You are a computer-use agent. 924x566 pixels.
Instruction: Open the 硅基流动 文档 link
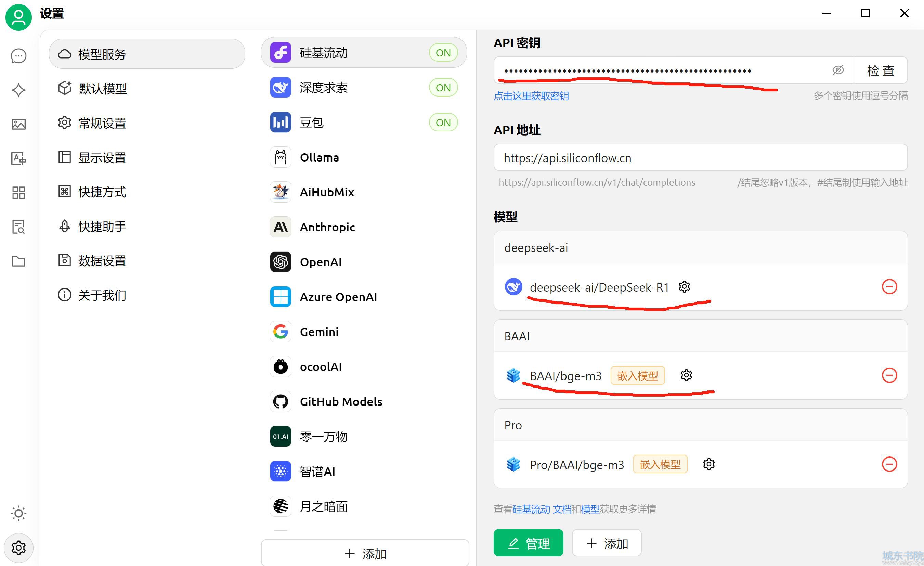pyautogui.click(x=542, y=509)
